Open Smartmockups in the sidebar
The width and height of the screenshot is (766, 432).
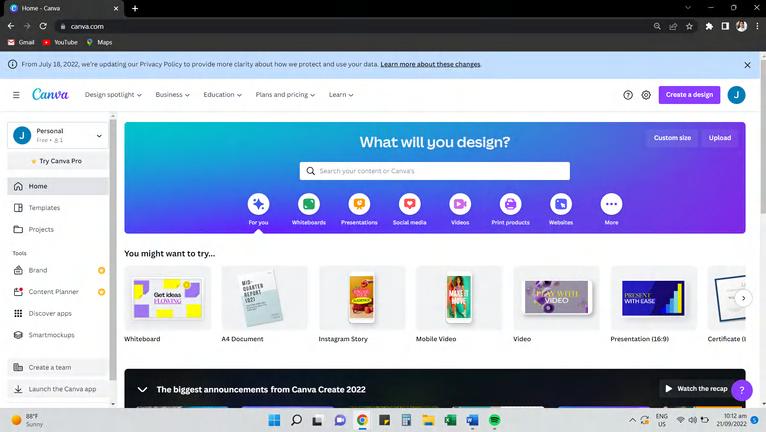[x=58, y=335]
